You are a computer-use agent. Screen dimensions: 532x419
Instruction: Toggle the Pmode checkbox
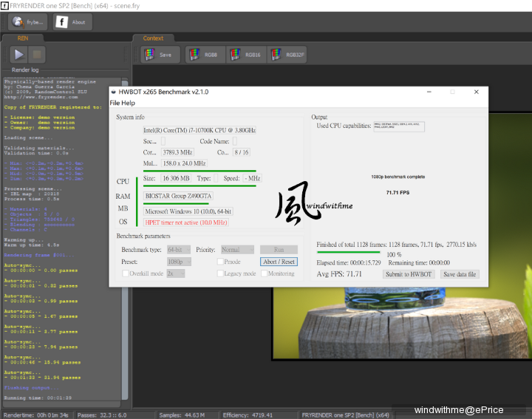[x=220, y=262]
